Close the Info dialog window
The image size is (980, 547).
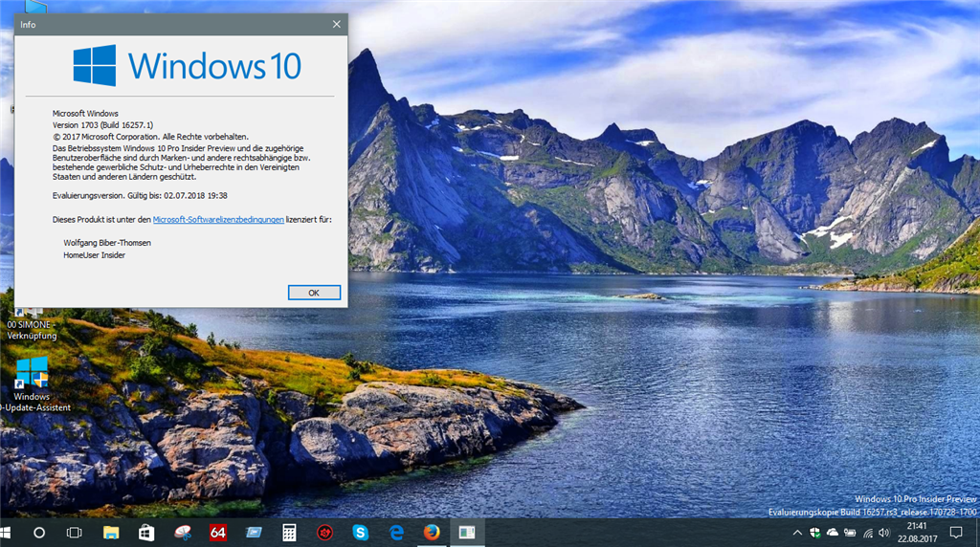pos(336,24)
